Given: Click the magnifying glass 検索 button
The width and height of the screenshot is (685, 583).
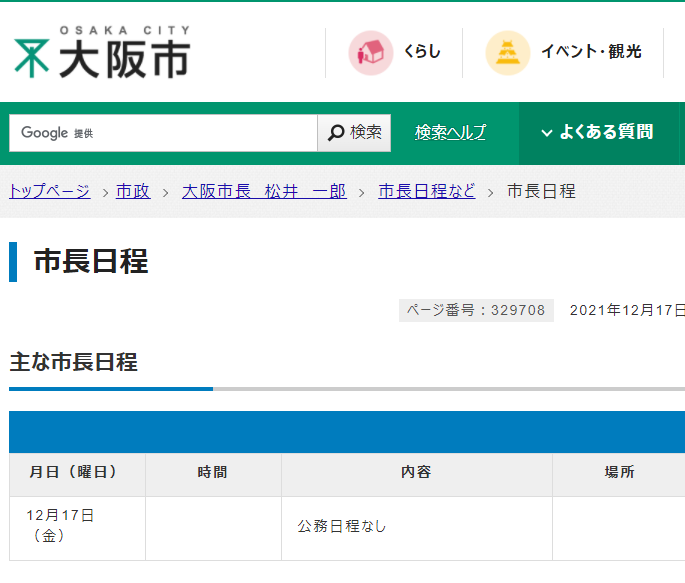Looking at the screenshot, I should (x=354, y=132).
